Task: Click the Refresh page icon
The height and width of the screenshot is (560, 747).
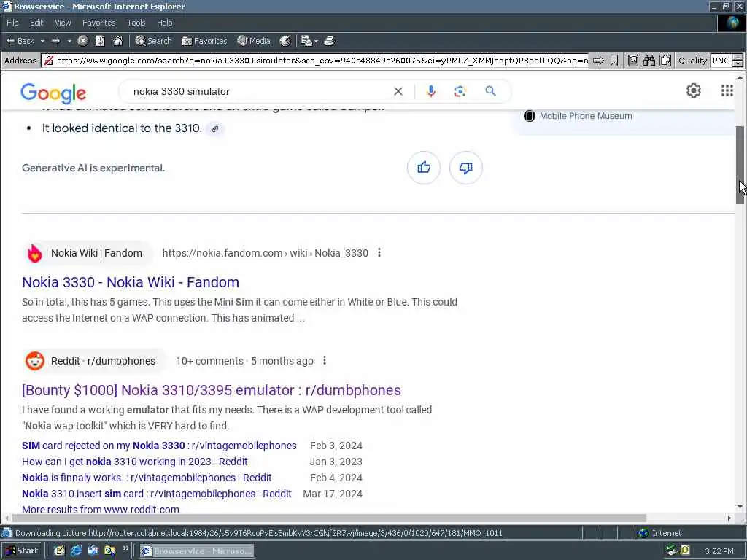Action: 100,41
